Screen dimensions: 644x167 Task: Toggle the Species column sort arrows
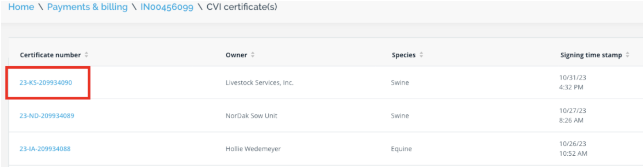(x=421, y=55)
